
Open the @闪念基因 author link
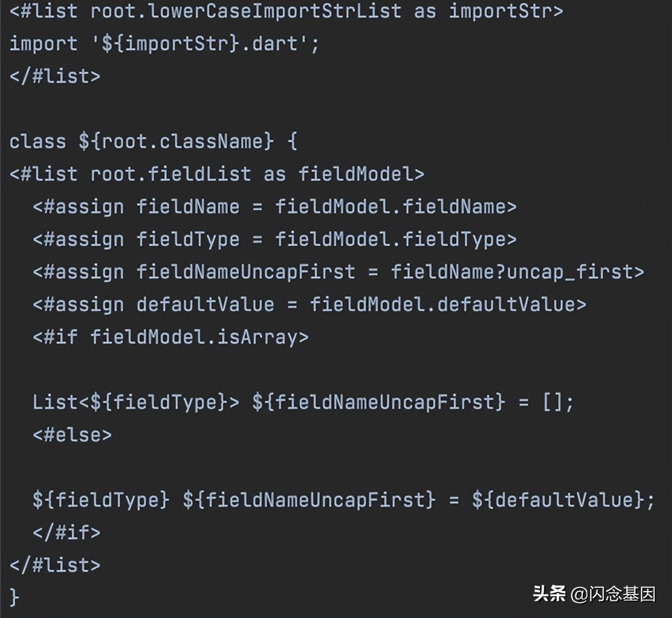[613, 594]
